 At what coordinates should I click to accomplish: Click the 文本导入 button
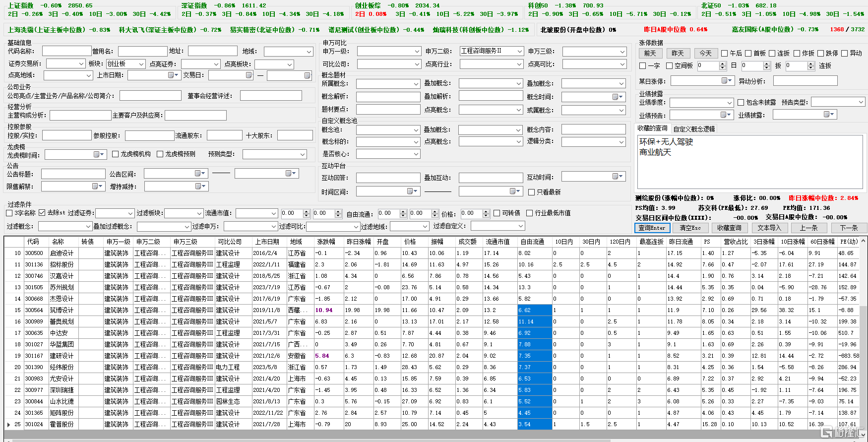click(x=769, y=228)
